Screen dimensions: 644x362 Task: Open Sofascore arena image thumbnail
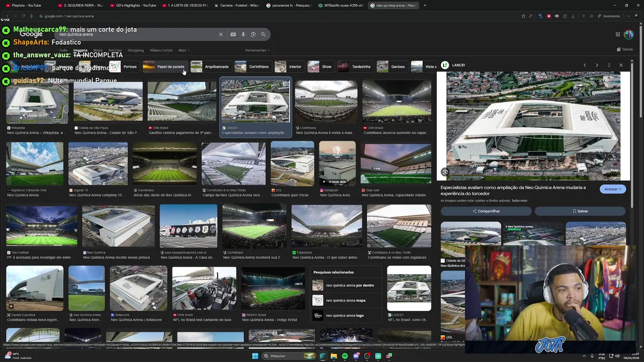click(138, 289)
